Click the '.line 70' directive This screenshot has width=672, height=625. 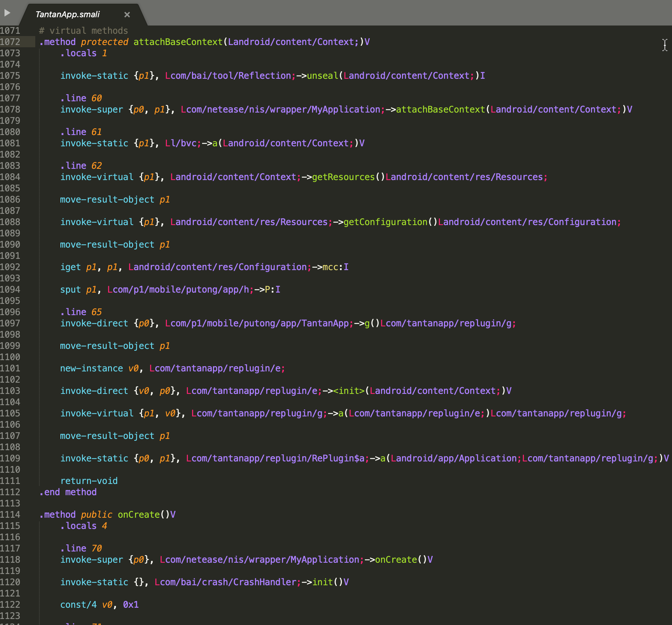[x=81, y=548]
